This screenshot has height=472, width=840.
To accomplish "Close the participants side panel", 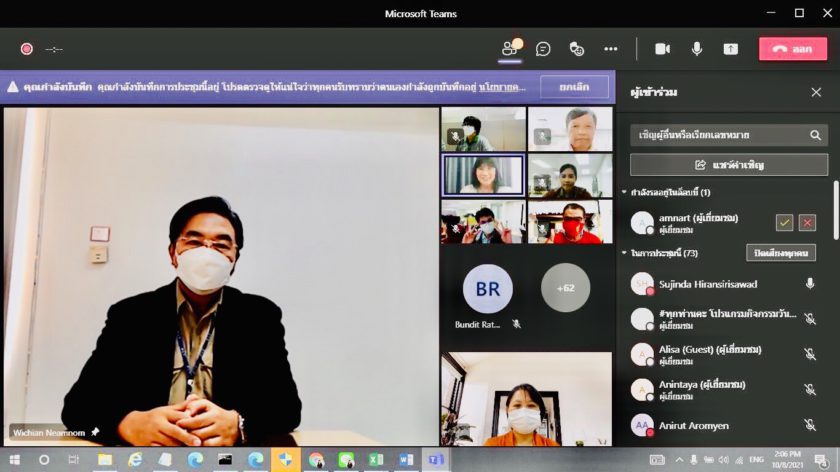I will [816, 92].
